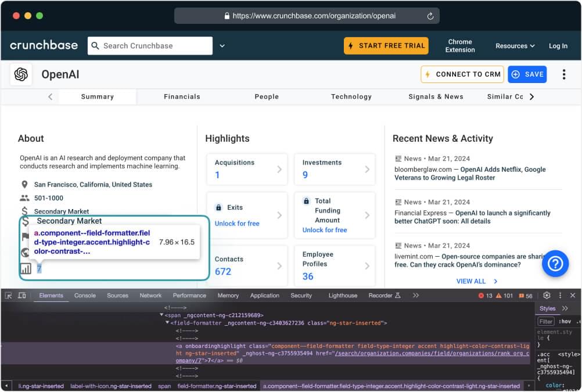
Task: Click the START FREE TRIAL button
Action: 386,45
